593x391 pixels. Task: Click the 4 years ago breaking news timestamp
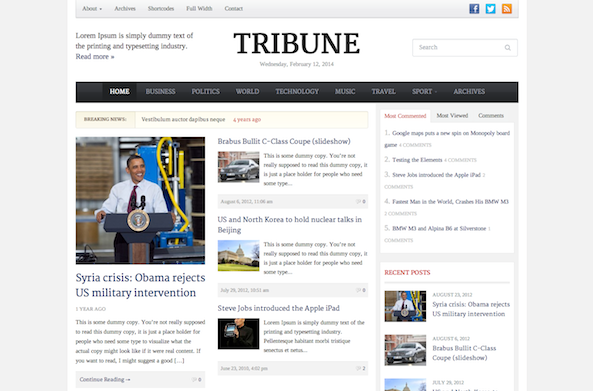coord(247,119)
